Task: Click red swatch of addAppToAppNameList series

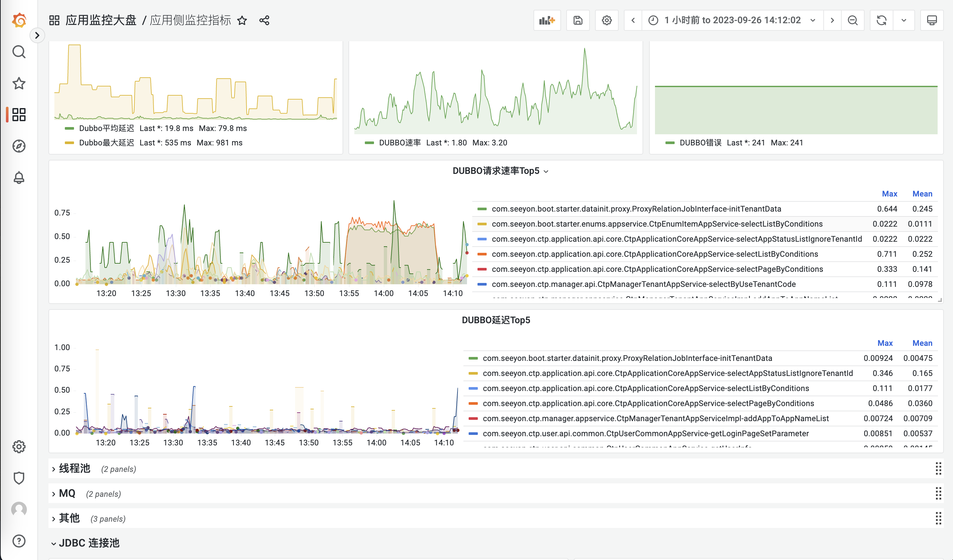Action: [473, 419]
